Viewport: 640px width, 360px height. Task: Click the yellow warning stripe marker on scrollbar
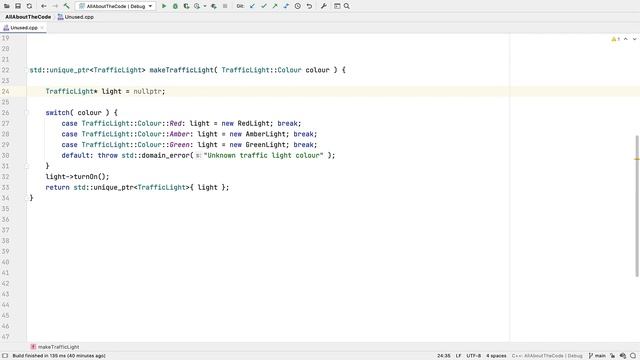[637, 159]
